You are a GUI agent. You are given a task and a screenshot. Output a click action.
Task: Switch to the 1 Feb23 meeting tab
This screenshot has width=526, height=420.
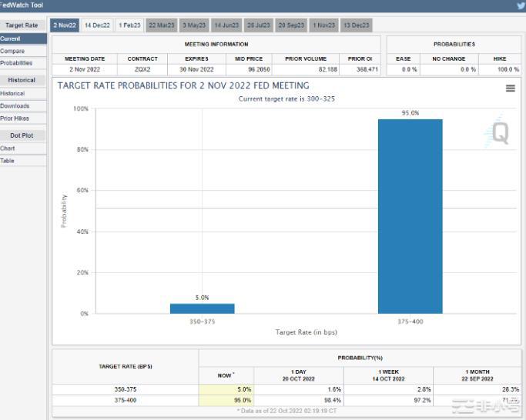129,25
